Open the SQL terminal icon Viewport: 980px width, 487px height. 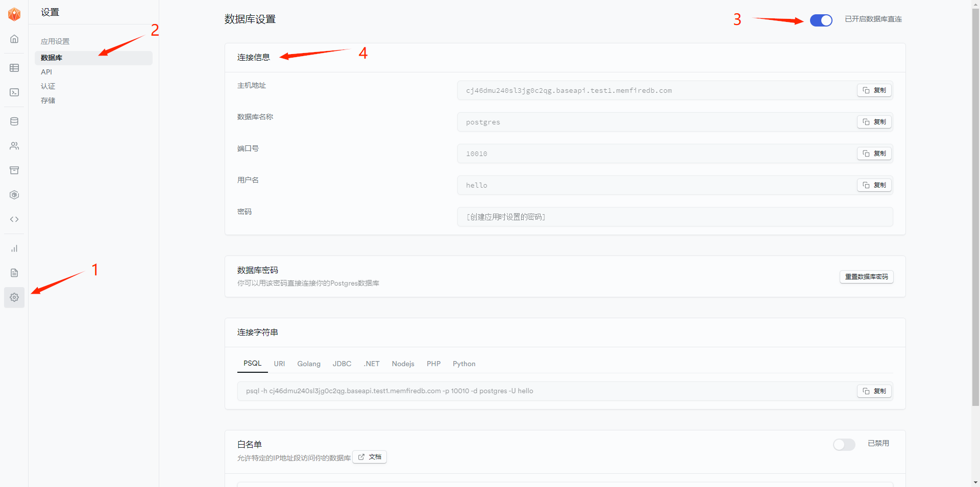(x=14, y=92)
